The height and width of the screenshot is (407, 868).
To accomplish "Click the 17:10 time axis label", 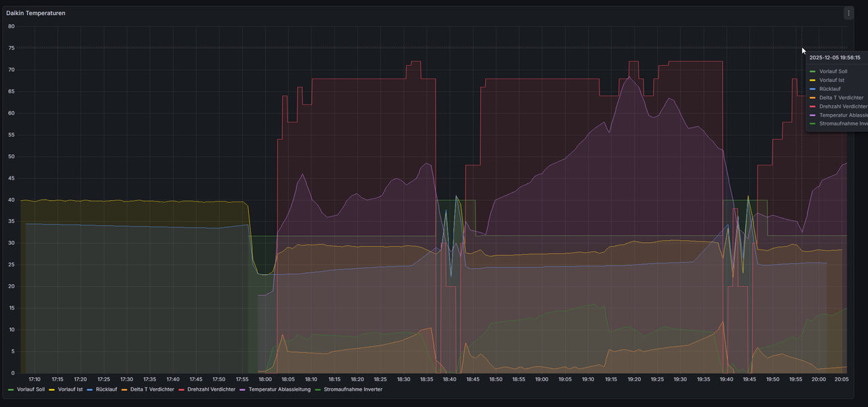I will point(35,379).
